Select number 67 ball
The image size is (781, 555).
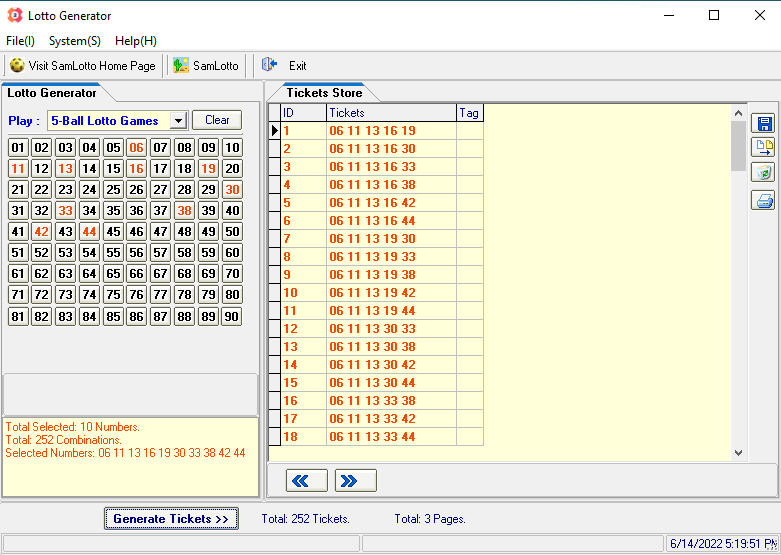pos(160,274)
